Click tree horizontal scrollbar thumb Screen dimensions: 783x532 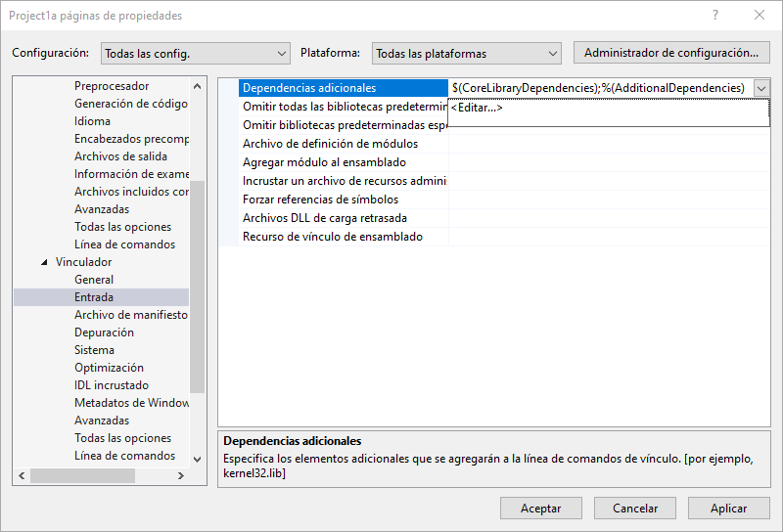(83, 476)
